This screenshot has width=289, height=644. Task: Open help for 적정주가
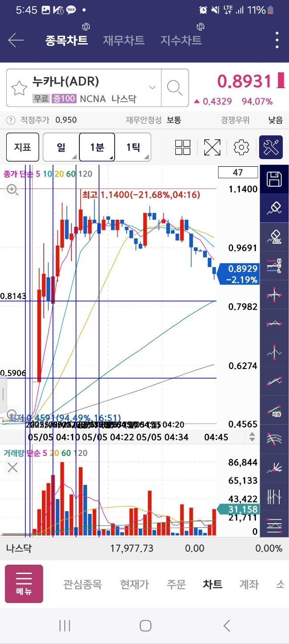(x=11, y=120)
